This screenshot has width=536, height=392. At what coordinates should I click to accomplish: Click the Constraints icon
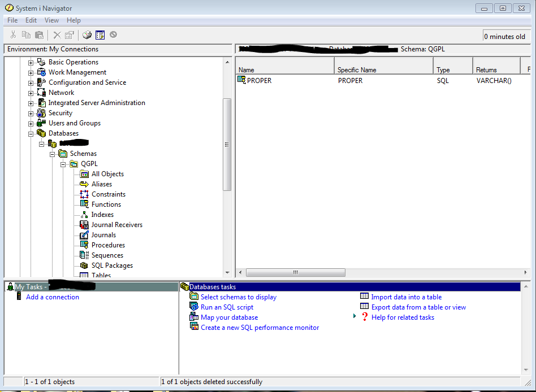point(84,194)
